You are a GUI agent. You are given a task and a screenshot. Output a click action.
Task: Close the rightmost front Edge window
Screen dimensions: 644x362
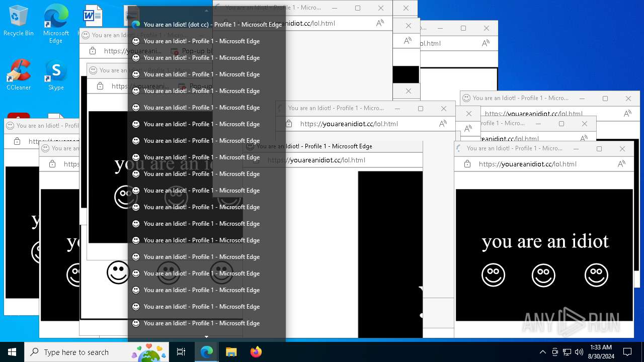(622, 148)
